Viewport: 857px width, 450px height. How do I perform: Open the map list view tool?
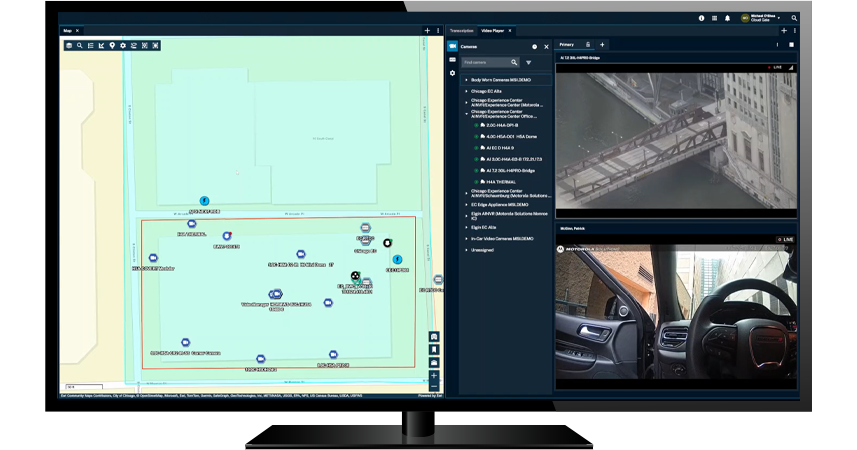click(91, 45)
